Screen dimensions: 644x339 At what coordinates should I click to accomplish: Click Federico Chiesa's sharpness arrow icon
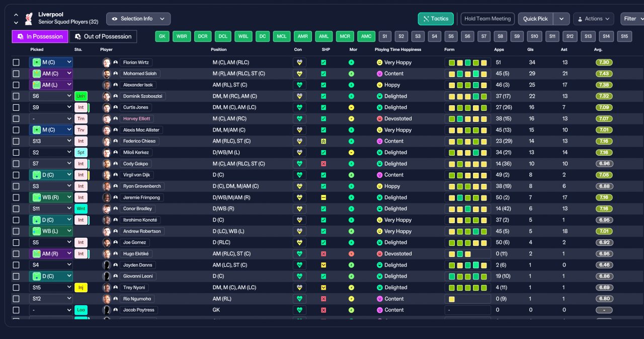tap(324, 141)
